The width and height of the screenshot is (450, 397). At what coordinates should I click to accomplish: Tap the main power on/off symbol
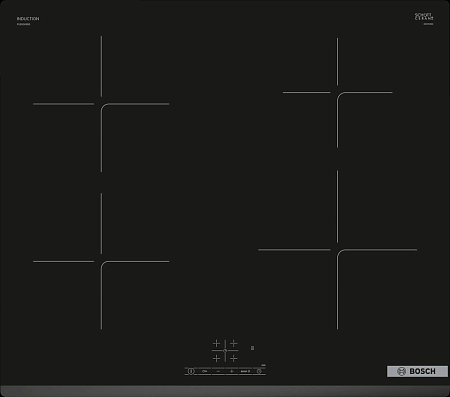point(191,371)
